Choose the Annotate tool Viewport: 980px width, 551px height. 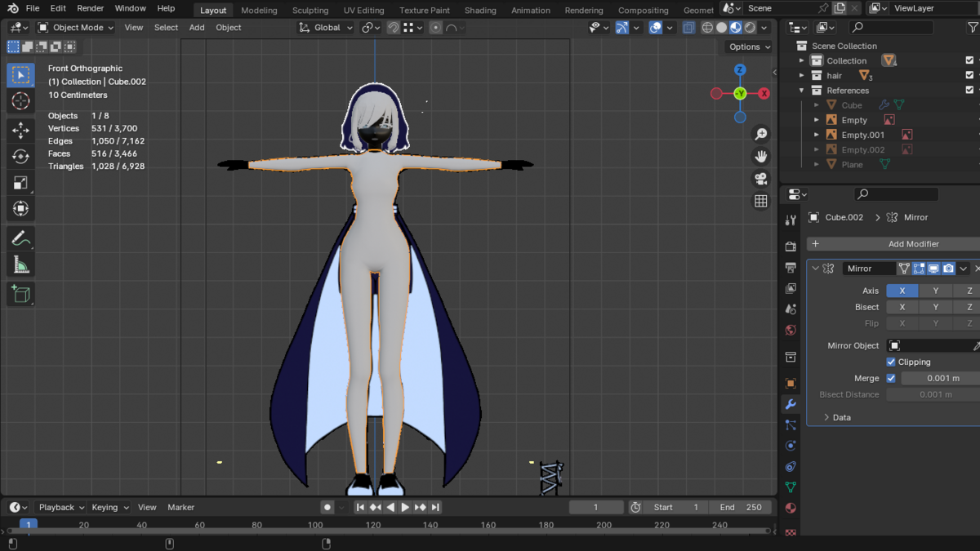click(x=21, y=238)
